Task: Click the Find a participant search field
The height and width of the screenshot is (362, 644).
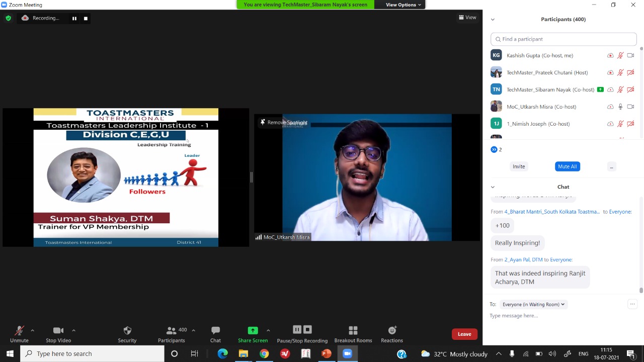Action: click(563, 39)
